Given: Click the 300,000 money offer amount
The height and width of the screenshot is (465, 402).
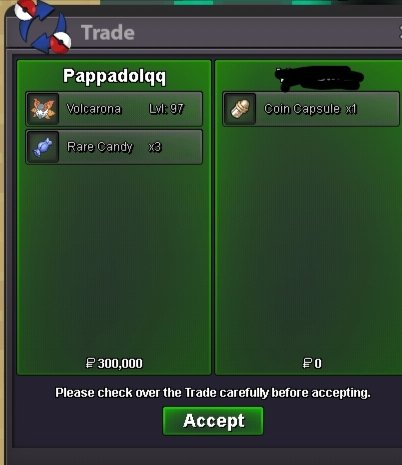Looking at the screenshot, I should [114, 363].
